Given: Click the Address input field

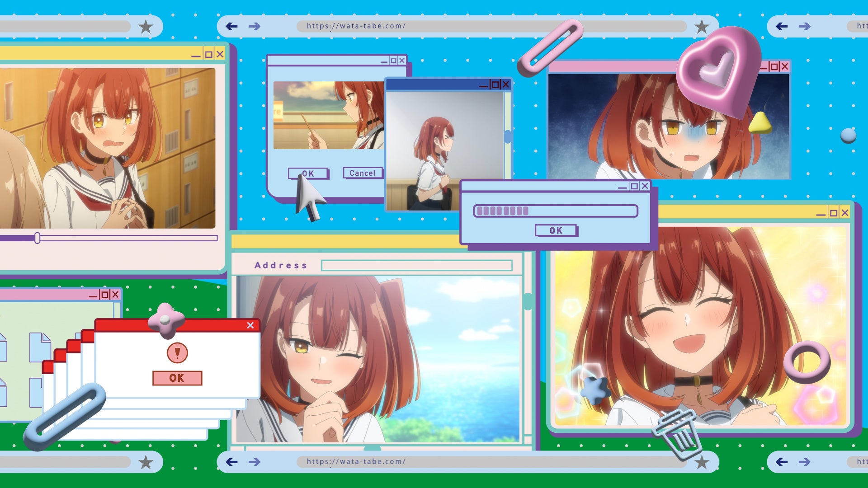Looking at the screenshot, I should point(416,265).
